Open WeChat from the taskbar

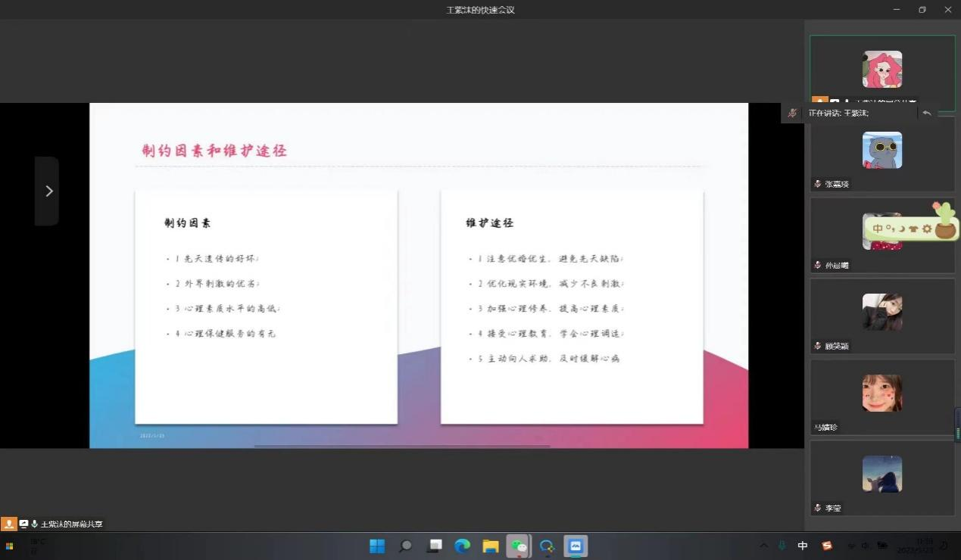click(519, 546)
